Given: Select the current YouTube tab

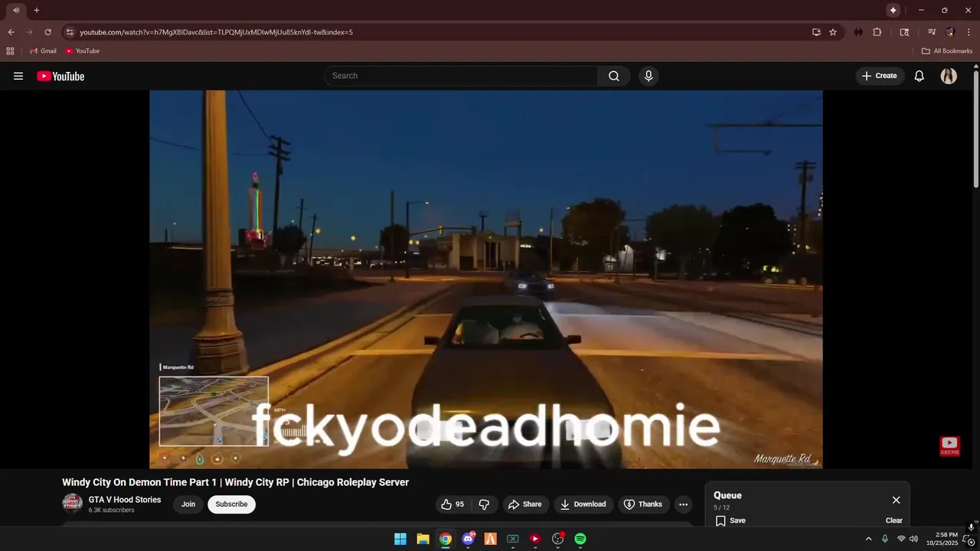Looking at the screenshot, I should tap(16, 10).
